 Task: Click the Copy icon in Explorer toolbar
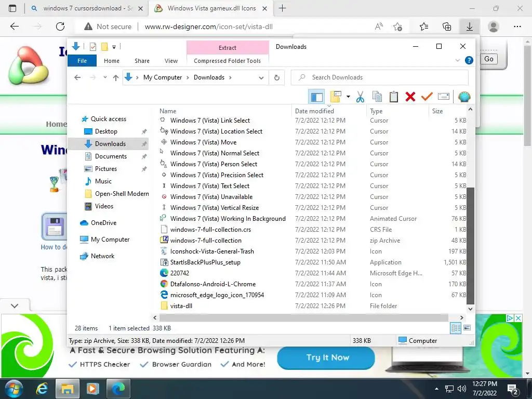tap(377, 97)
